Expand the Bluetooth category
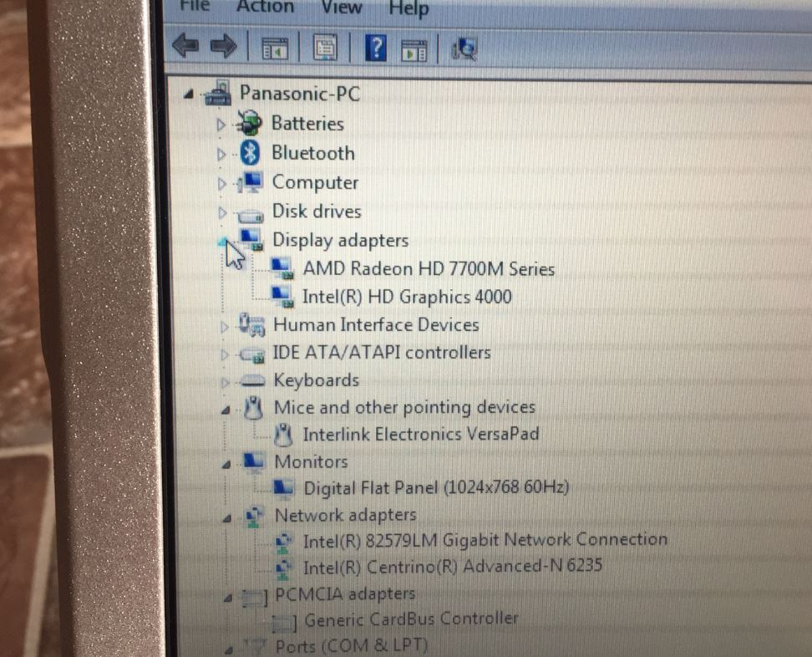This screenshot has height=657, width=812. coord(221,154)
